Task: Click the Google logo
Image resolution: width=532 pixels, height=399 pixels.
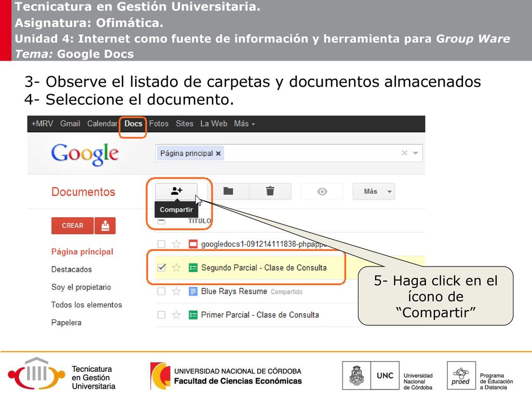Action: [x=85, y=154]
